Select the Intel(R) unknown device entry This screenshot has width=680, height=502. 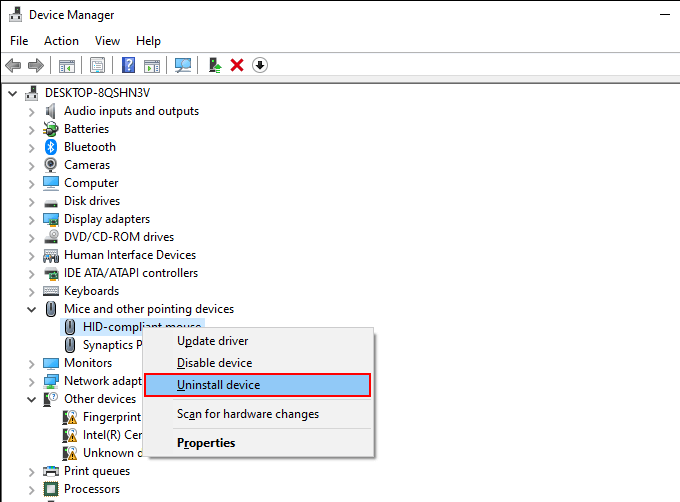[112, 435]
